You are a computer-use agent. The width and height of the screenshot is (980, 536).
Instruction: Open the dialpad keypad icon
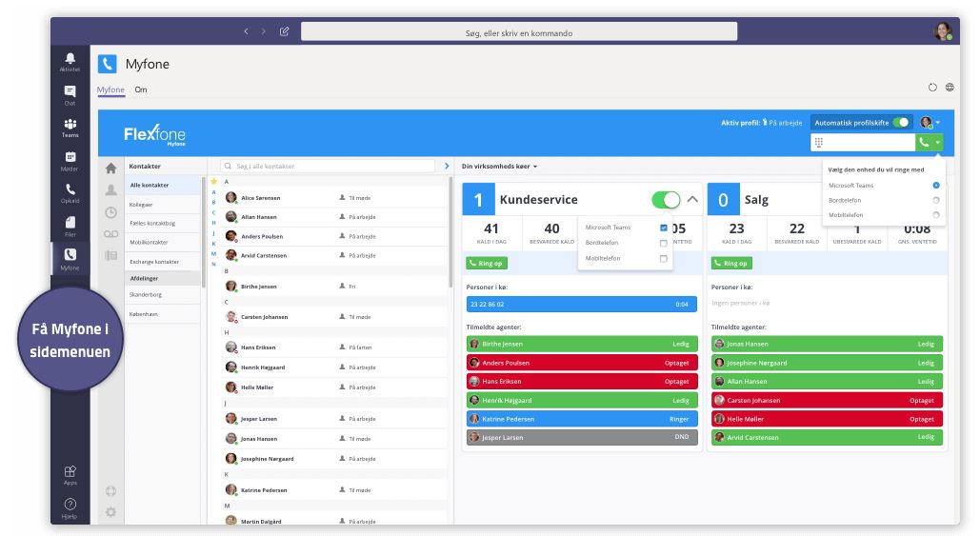(x=819, y=143)
